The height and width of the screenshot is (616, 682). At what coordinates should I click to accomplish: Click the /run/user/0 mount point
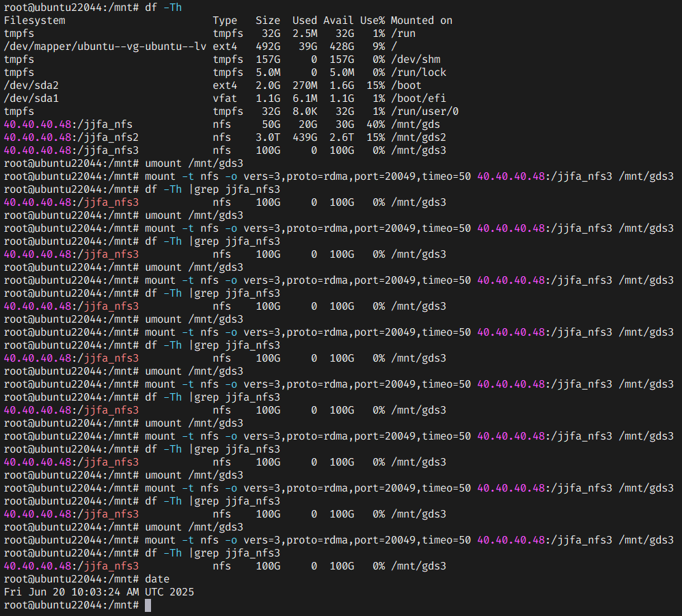pyautogui.click(x=424, y=111)
